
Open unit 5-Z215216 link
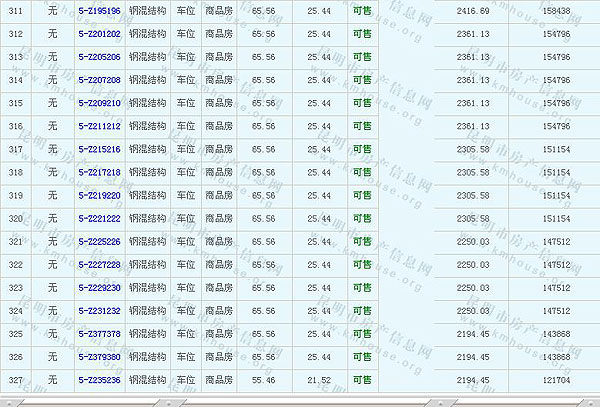click(x=99, y=149)
